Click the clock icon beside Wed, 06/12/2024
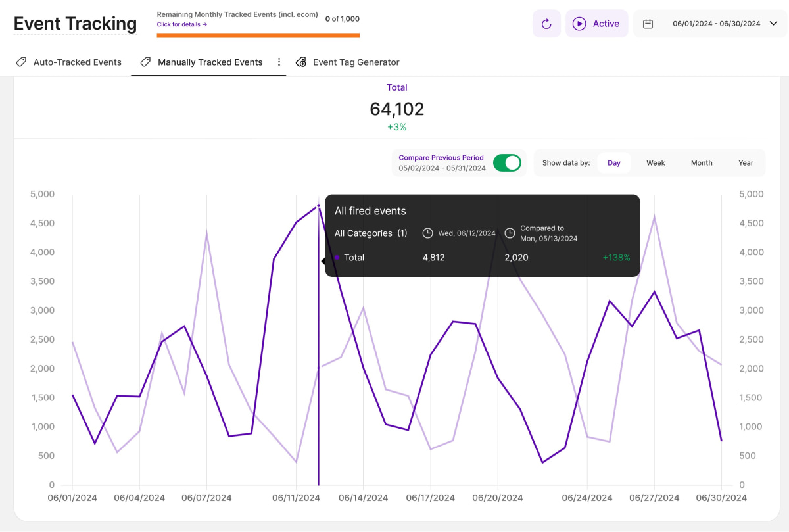 click(427, 233)
